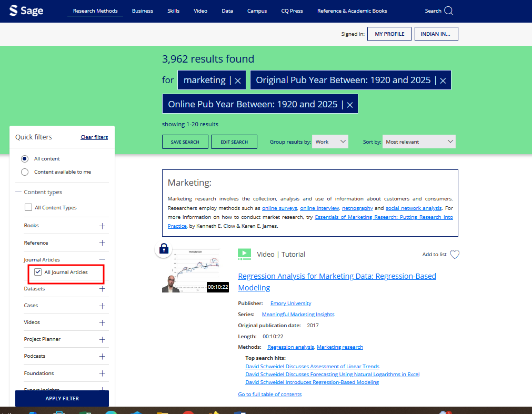Screen dimensions: 532x414
Task: Click the lock icon on video thumbnail
Action: 164,249
